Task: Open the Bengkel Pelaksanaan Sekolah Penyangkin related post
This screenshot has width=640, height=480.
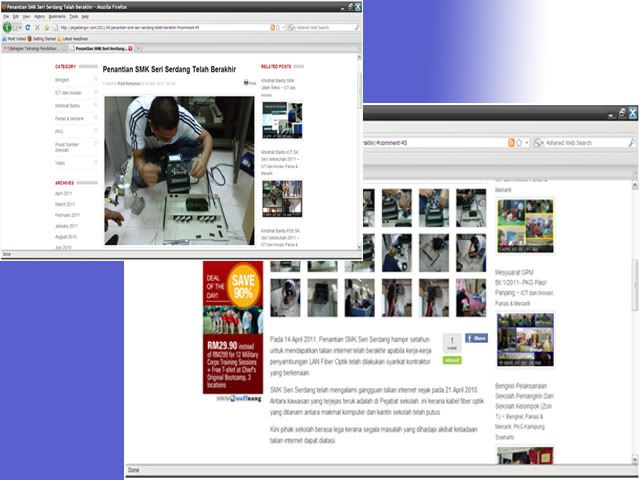Action: [524, 411]
